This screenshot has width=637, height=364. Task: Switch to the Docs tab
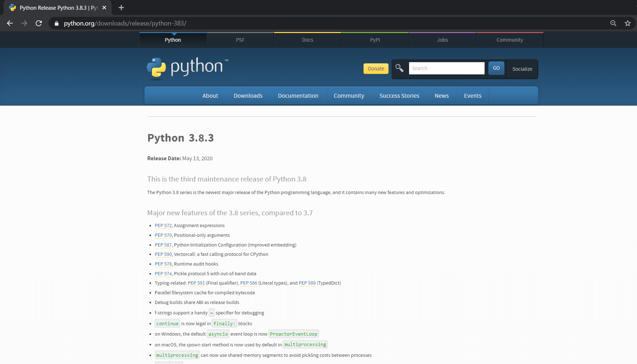(x=307, y=40)
